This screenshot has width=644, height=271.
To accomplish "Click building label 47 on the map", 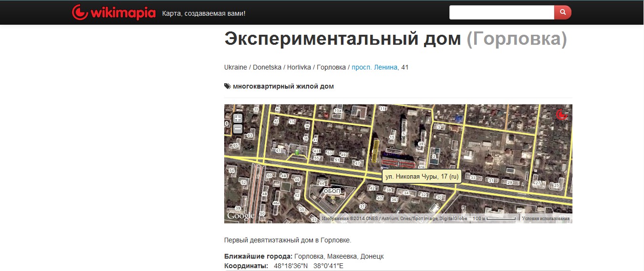I will tap(357, 163).
